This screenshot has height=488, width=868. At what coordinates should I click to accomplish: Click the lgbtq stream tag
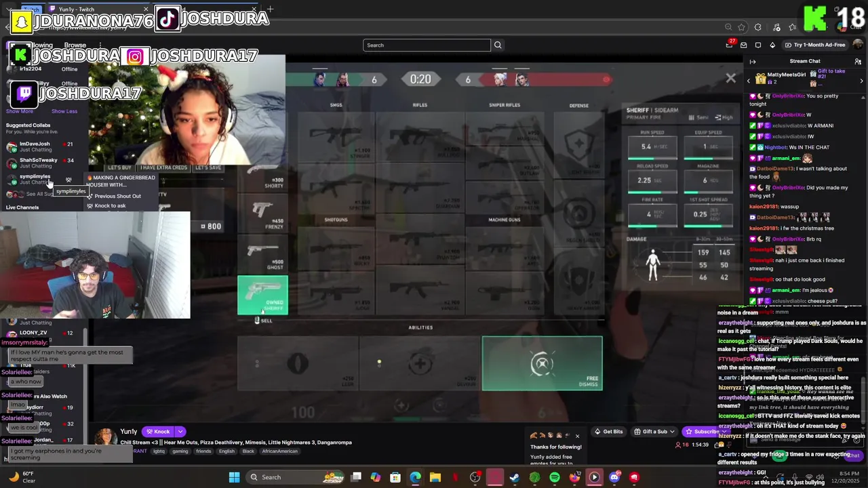(x=160, y=451)
